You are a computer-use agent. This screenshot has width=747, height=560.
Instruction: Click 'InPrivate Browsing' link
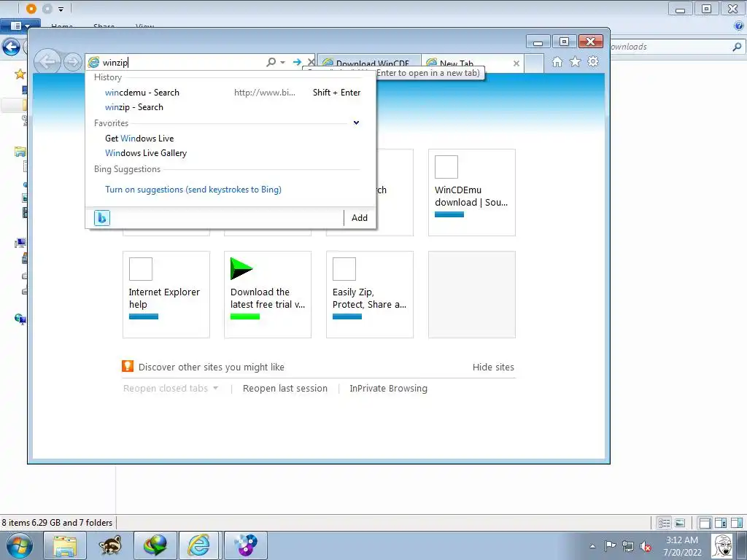[x=388, y=389]
